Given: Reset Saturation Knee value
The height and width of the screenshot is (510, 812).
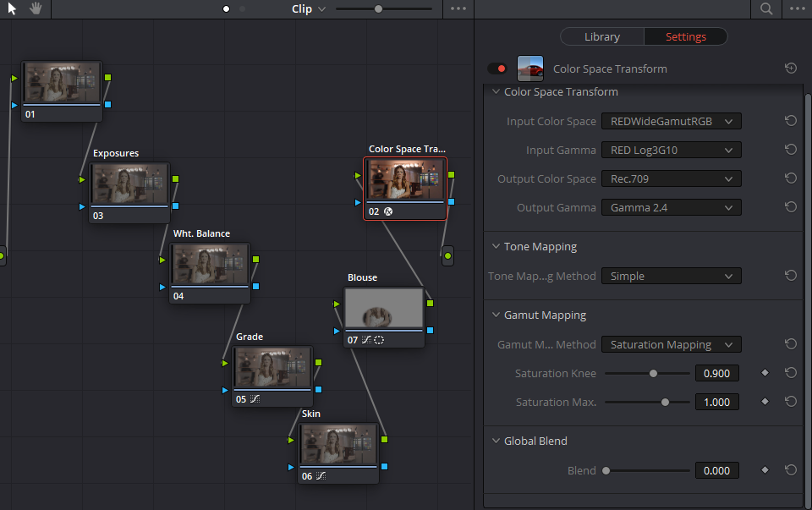Looking at the screenshot, I should [791, 373].
